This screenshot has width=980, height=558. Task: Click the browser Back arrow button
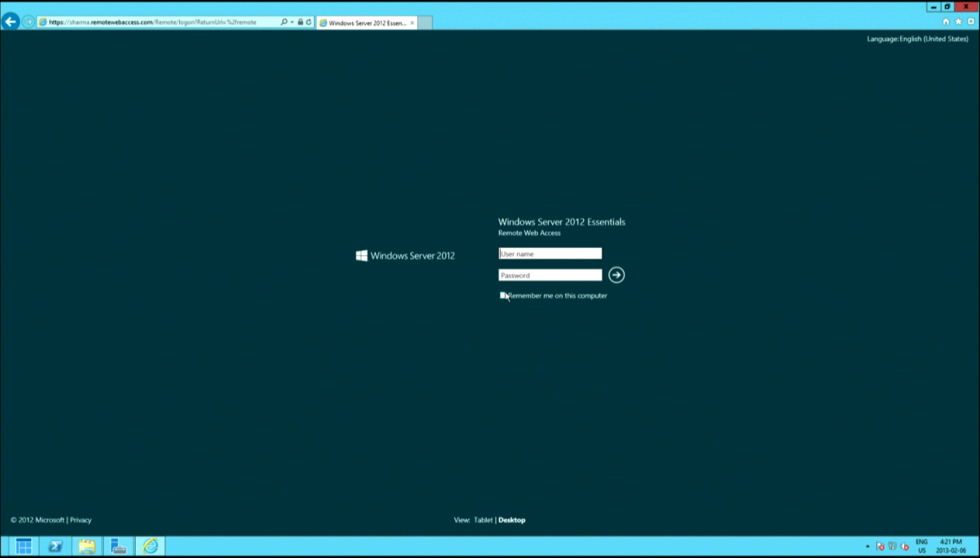point(11,22)
